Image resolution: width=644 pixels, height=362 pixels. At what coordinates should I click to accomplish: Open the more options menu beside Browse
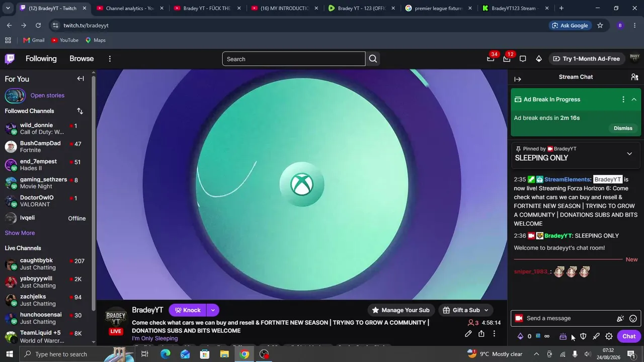110,59
